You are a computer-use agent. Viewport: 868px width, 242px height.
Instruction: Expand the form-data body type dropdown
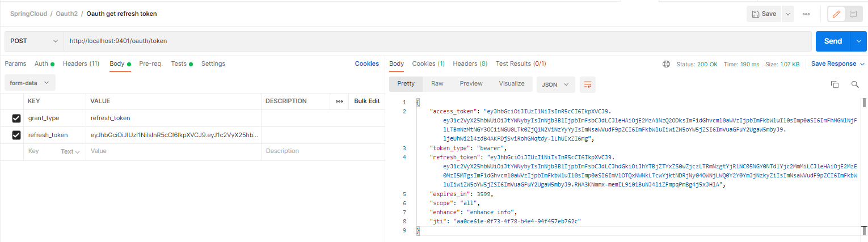[x=30, y=83]
